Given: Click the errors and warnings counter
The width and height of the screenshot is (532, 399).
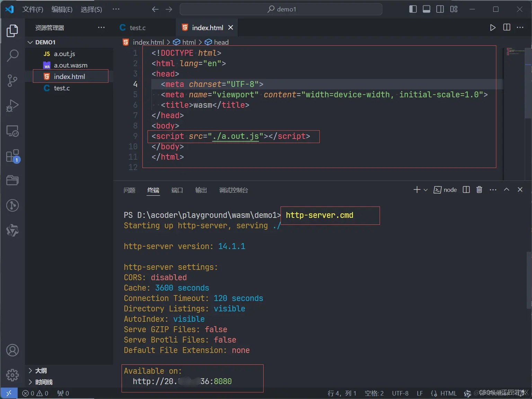Looking at the screenshot, I should [x=35, y=393].
